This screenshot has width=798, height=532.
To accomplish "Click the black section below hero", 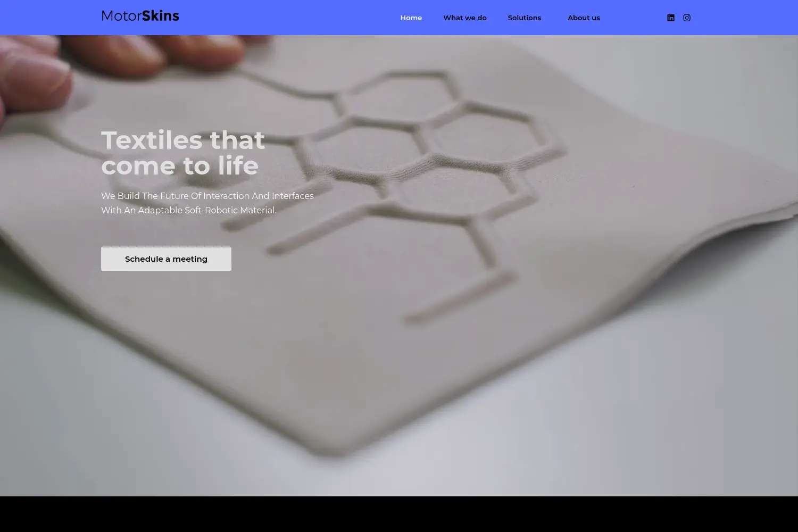I will (x=399, y=514).
